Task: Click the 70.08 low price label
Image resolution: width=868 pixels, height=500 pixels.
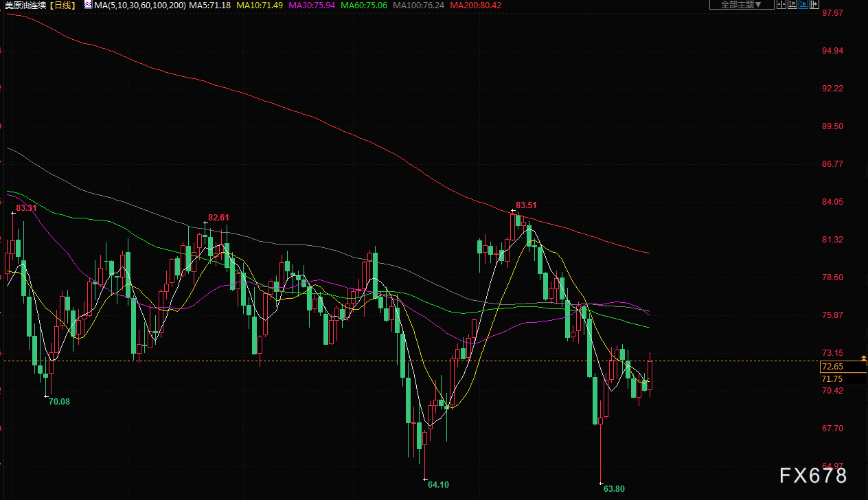Action: point(59,402)
